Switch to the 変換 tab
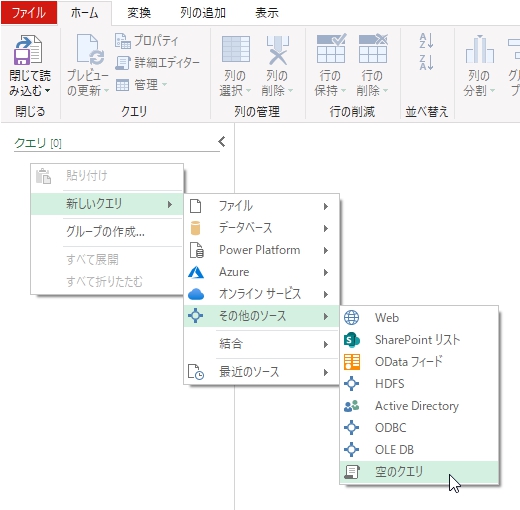Screen dimensions: 520x510 point(139,13)
